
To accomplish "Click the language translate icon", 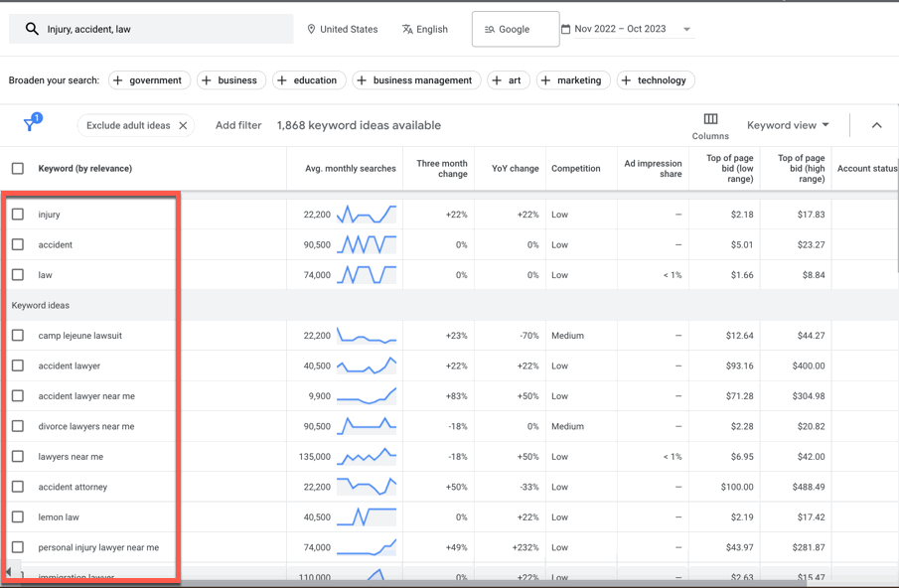I will [407, 29].
